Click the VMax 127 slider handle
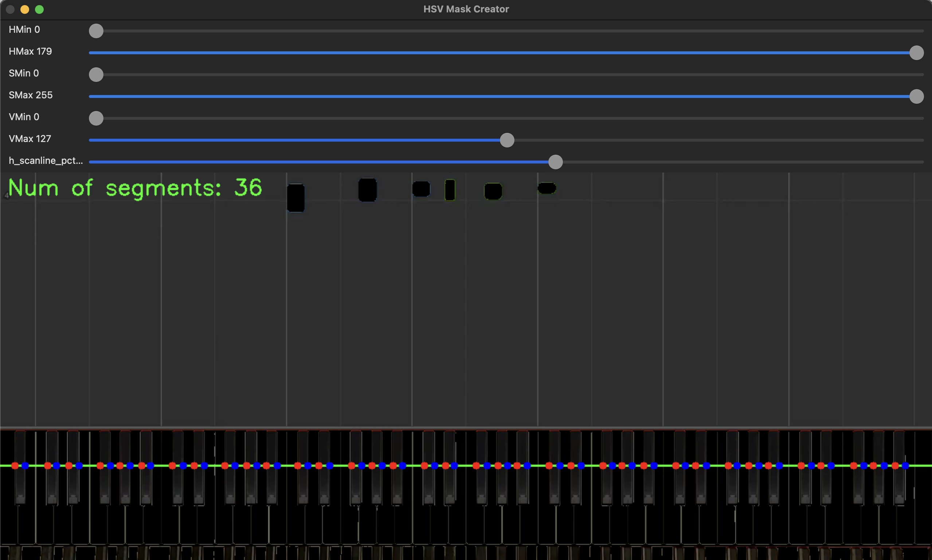Viewport: 932px width, 560px height. (506, 141)
